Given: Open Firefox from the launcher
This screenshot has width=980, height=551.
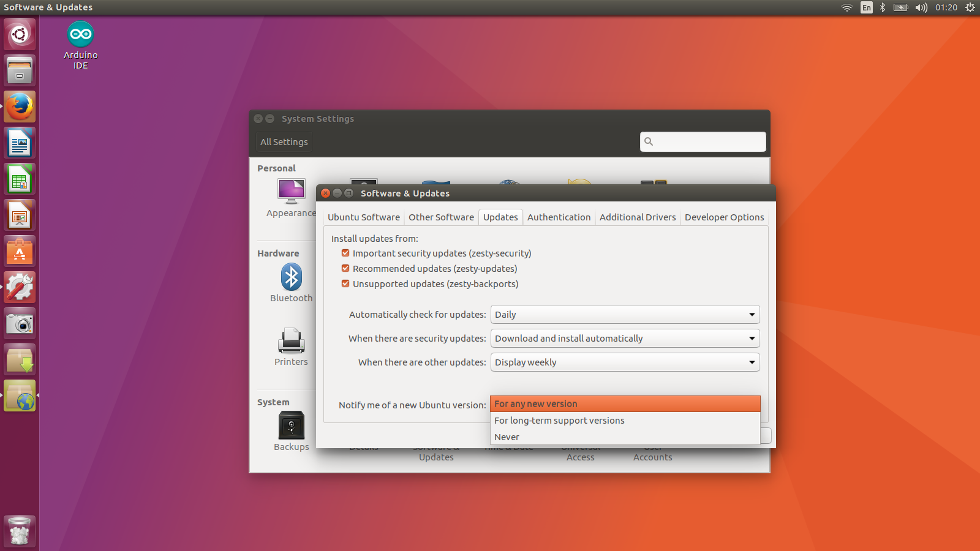Looking at the screenshot, I should [19, 106].
